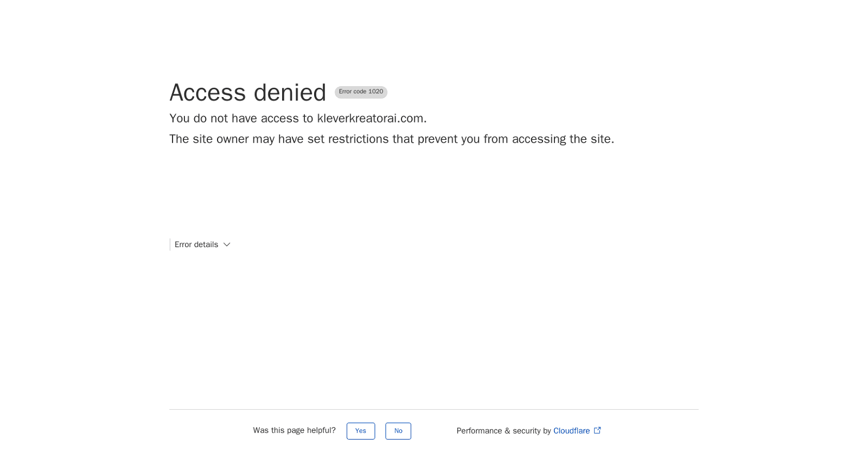Expand the Error details chevron arrow
The height and width of the screenshot is (452, 868).
coord(227,245)
